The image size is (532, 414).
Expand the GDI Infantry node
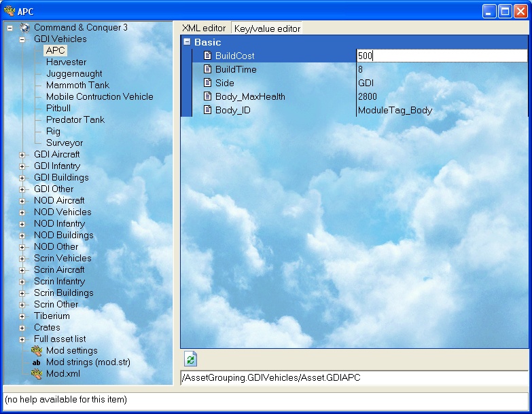click(22, 167)
